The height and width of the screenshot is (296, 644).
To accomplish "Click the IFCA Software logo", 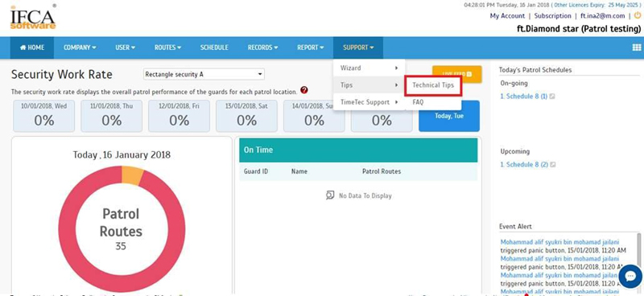I will tap(33, 18).
